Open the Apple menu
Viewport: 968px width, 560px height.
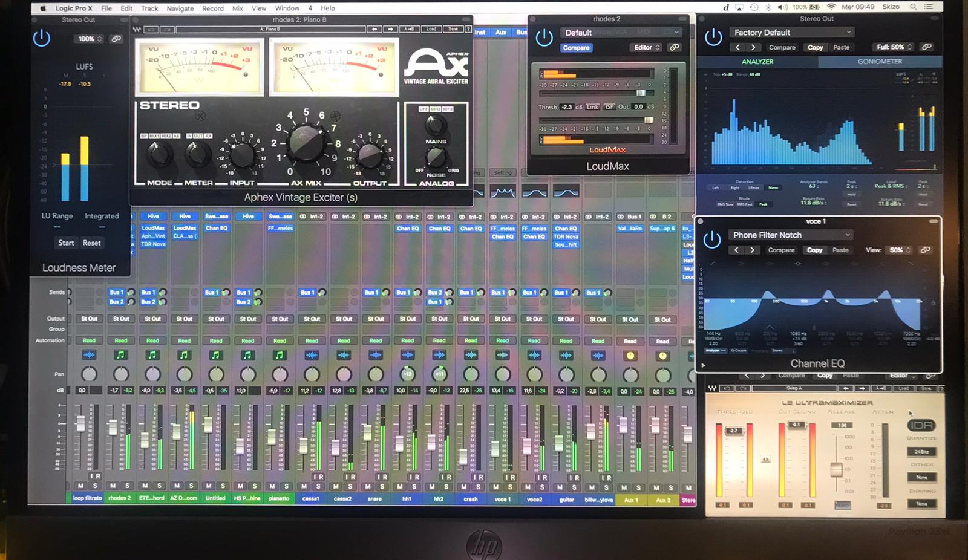[x=43, y=8]
